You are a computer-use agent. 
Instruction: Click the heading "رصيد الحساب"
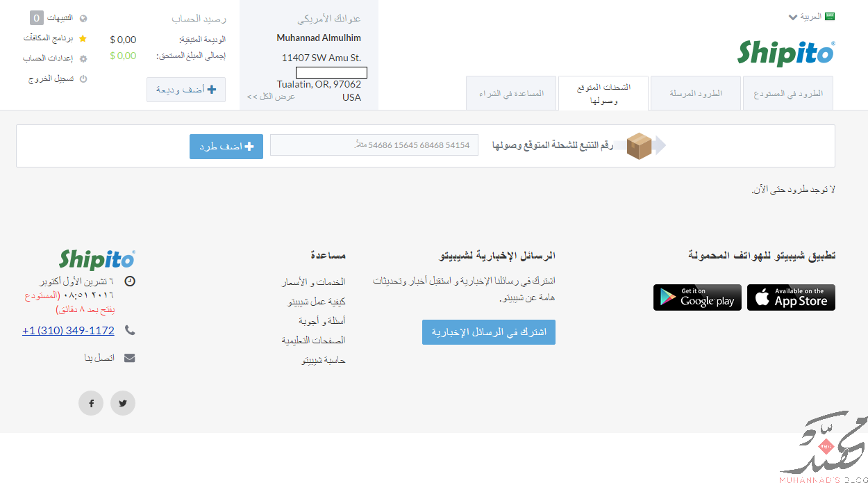coord(199,19)
